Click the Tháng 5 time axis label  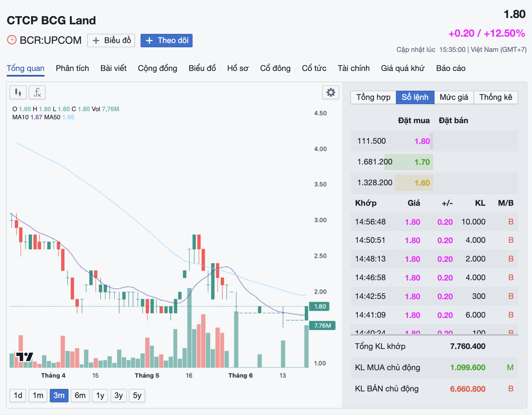click(147, 375)
